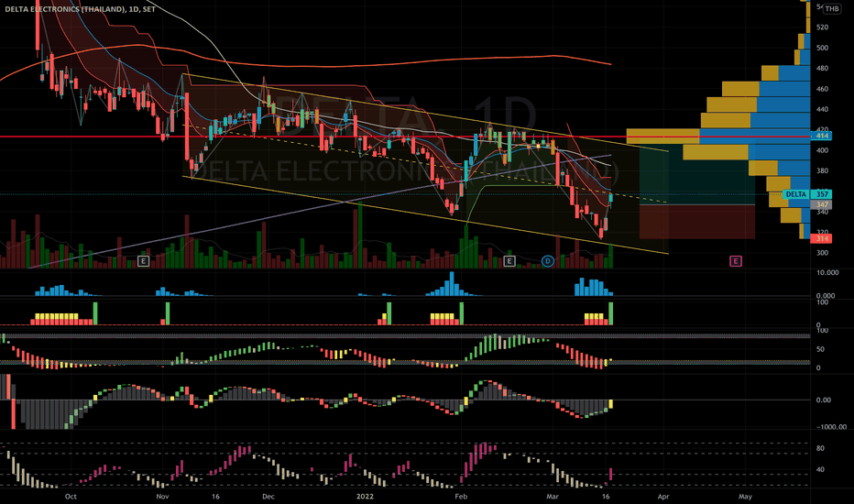Image resolution: width=854 pixels, height=504 pixels.
Task: Click the first earnings E marker near October
Action: 143,261
